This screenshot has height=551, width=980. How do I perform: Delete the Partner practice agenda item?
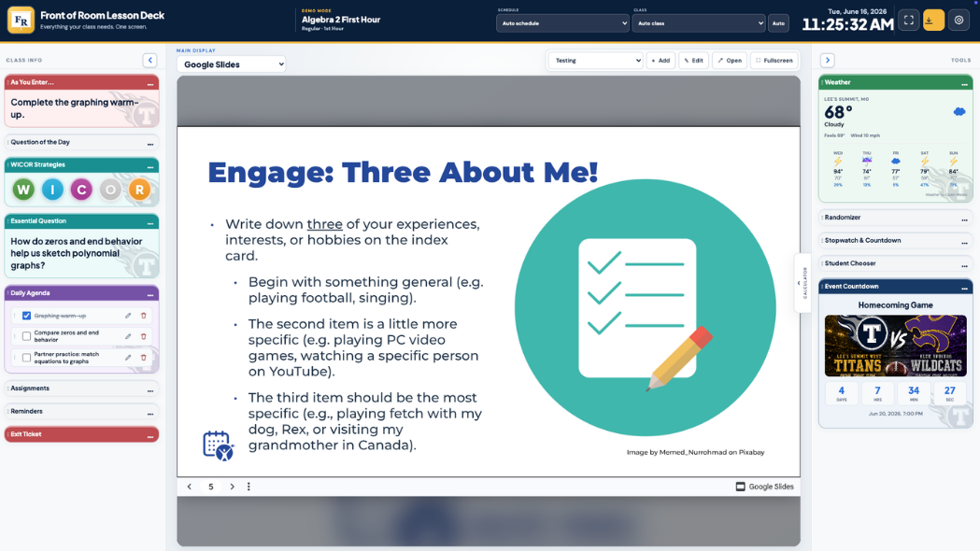pyautogui.click(x=143, y=358)
